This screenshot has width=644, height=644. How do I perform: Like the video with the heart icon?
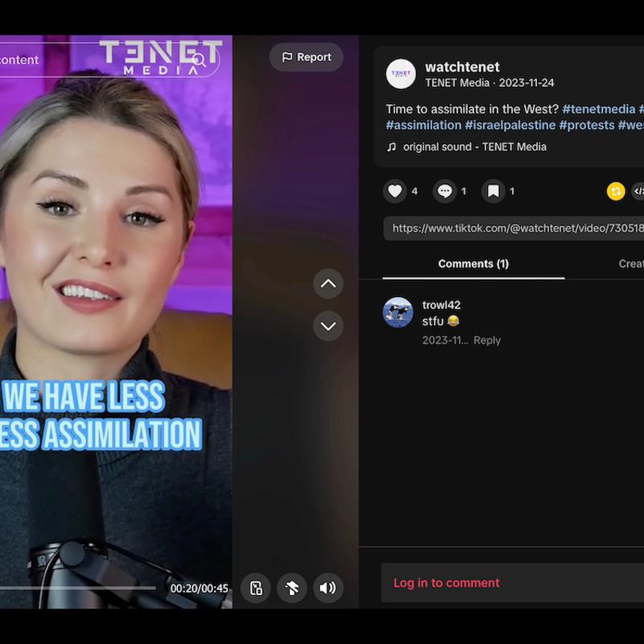pyautogui.click(x=394, y=191)
